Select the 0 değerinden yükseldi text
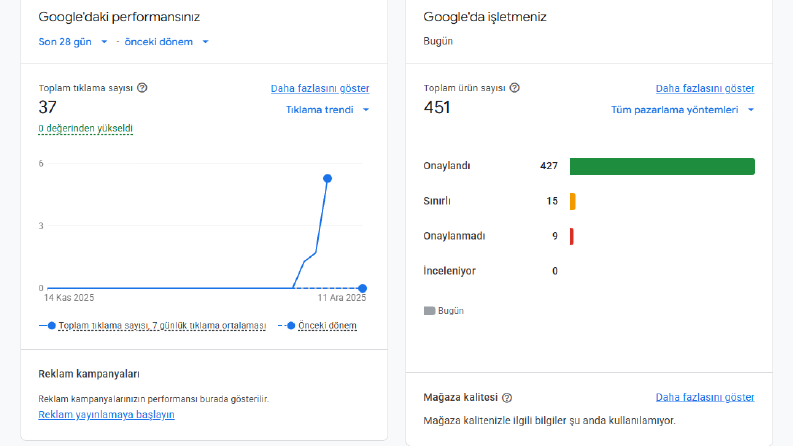The height and width of the screenshot is (446, 793). pyautogui.click(x=85, y=128)
